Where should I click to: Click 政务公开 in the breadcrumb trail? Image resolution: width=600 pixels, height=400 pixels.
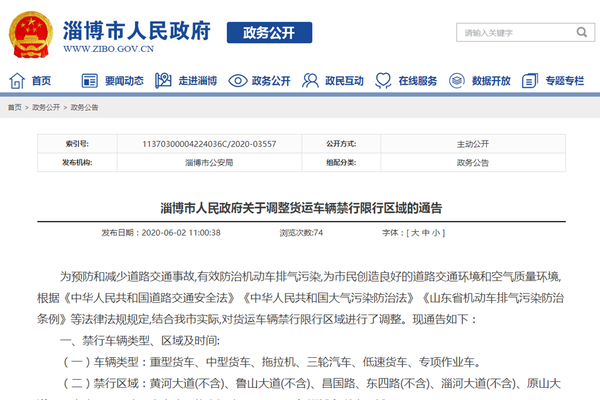pos(46,107)
